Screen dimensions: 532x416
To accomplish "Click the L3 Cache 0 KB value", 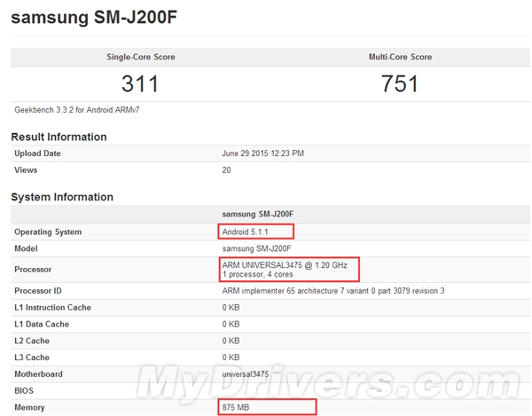I will tap(231, 357).
